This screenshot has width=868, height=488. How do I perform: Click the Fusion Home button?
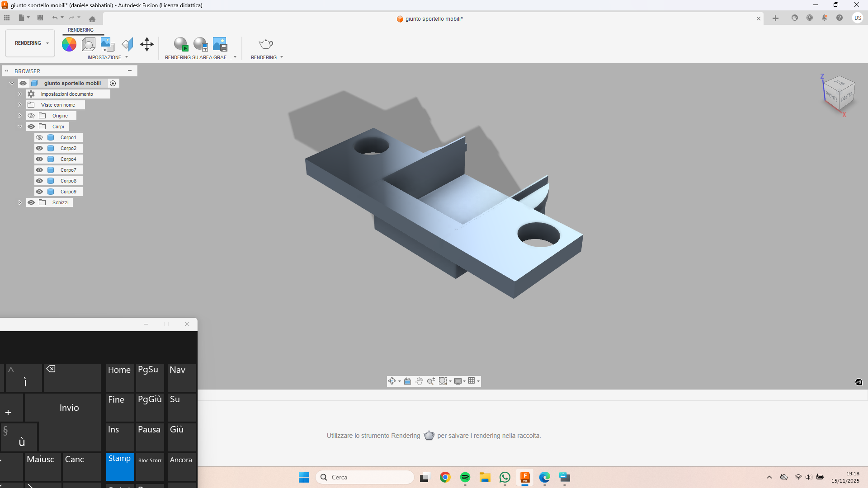tap(92, 19)
